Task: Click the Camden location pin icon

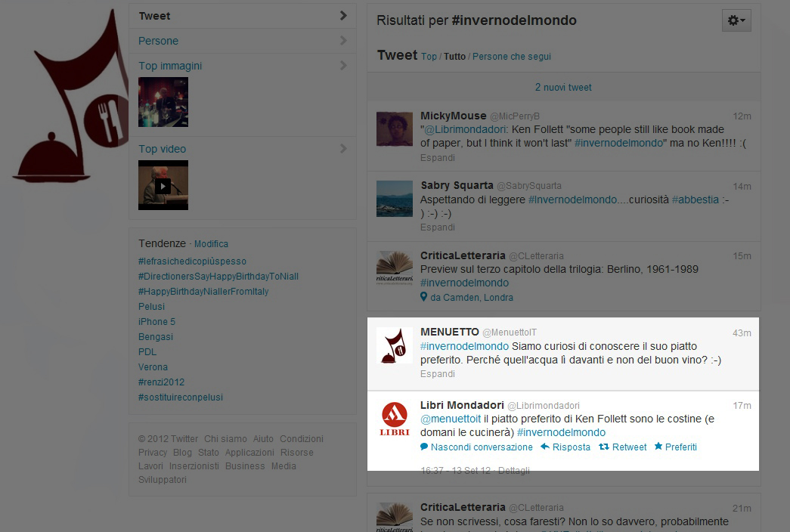Action: [423, 297]
